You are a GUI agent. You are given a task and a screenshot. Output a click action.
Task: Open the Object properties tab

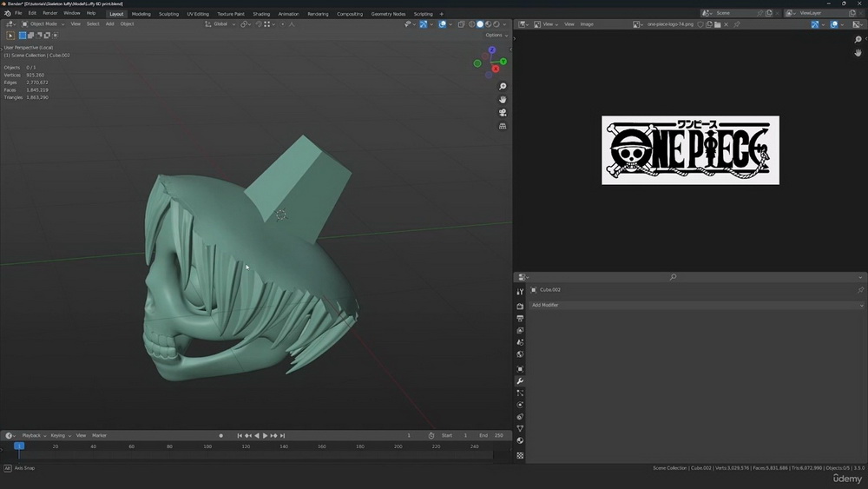click(x=520, y=369)
